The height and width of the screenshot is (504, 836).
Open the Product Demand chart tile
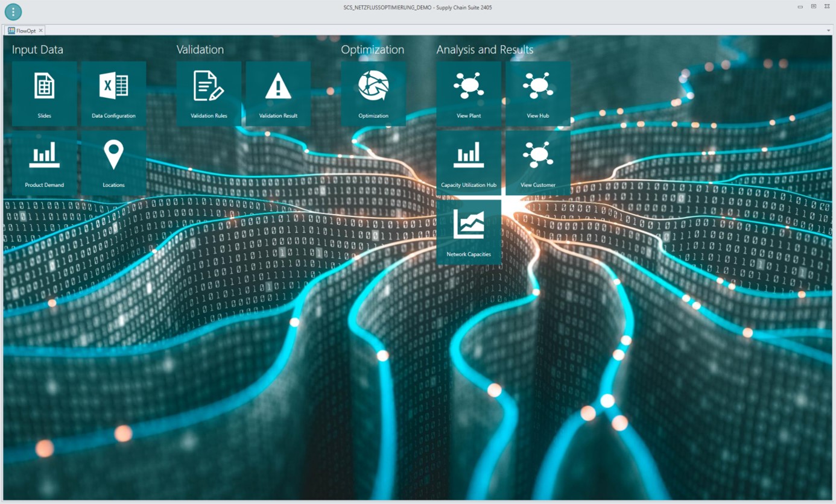(44, 163)
